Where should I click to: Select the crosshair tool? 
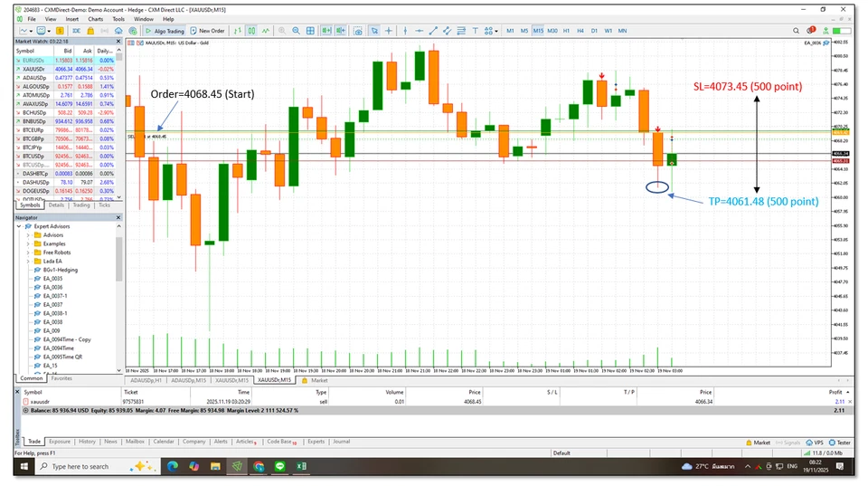pyautogui.click(x=389, y=31)
